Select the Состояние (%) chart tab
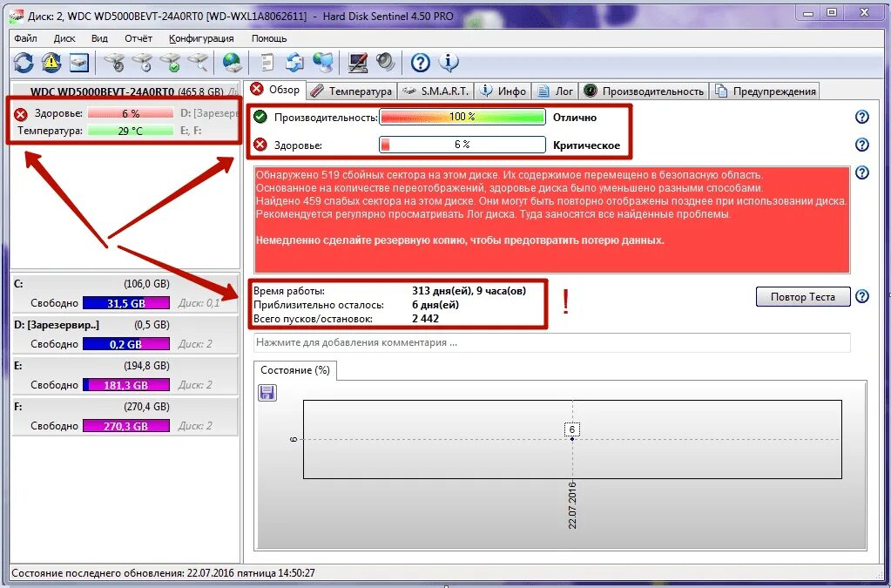The image size is (891, 588). pos(295,370)
